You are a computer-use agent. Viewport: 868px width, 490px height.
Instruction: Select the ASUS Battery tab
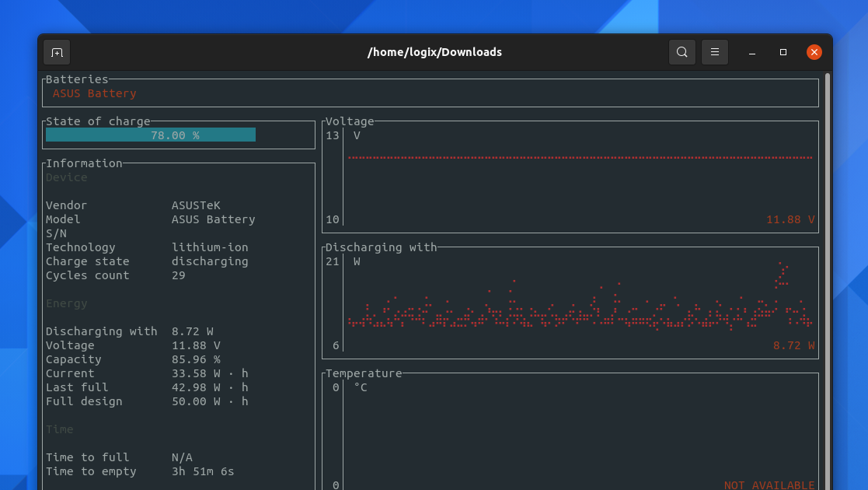pyautogui.click(x=95, y=93)
